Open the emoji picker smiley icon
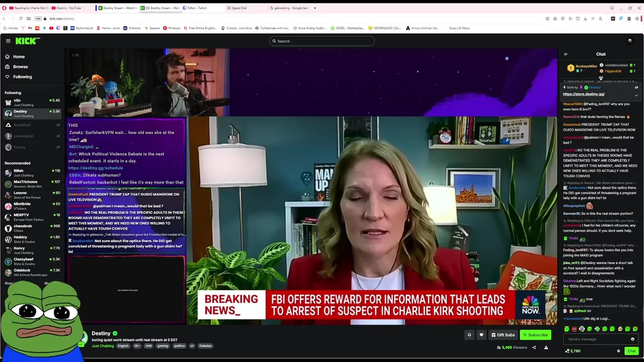Image resolution: width=644 pixels, height=362 pixels. point(632,339)
